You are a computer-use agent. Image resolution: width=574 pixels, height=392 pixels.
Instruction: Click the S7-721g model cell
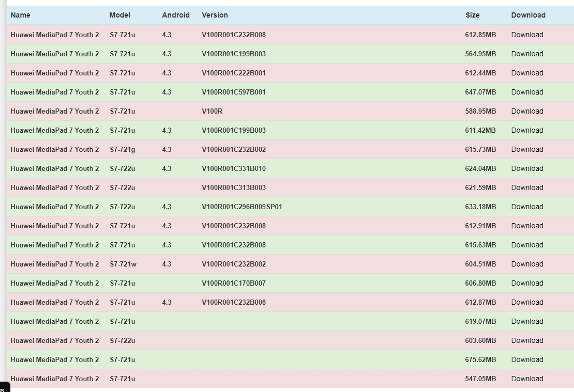(122, 149)
